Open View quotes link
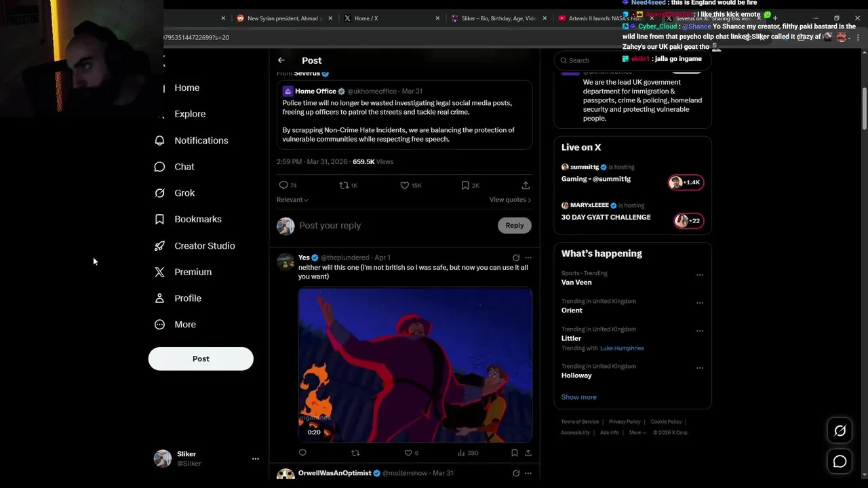The image size is (868, 488). coord(510,200)
